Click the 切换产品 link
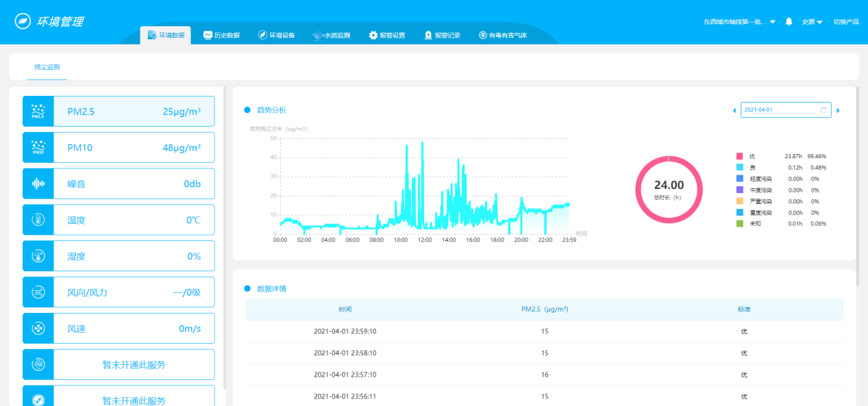This screenshot has height=406, width=868. tap(846, 22)
